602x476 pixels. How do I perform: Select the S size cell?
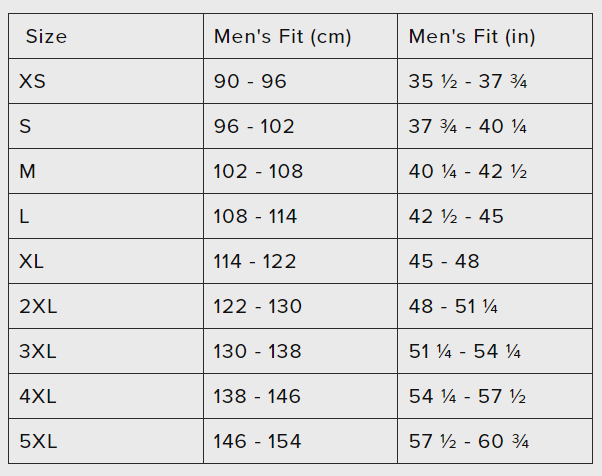26,126
